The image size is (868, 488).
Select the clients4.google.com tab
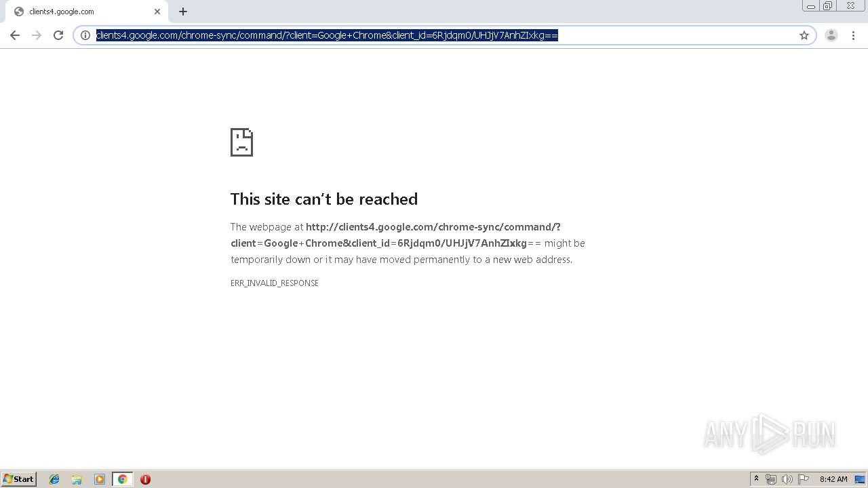(x=86, y=12)
